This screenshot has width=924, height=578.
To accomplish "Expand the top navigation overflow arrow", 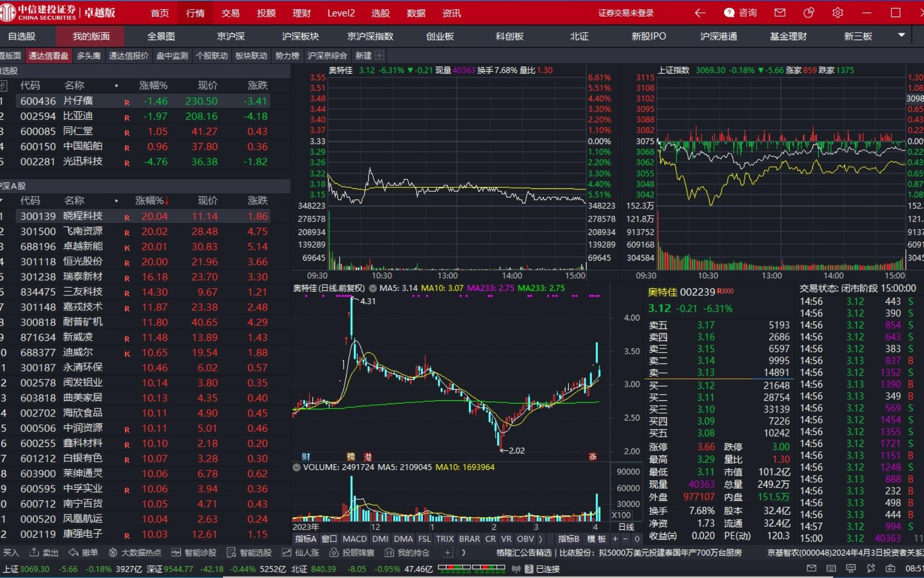I will point(902,35).
